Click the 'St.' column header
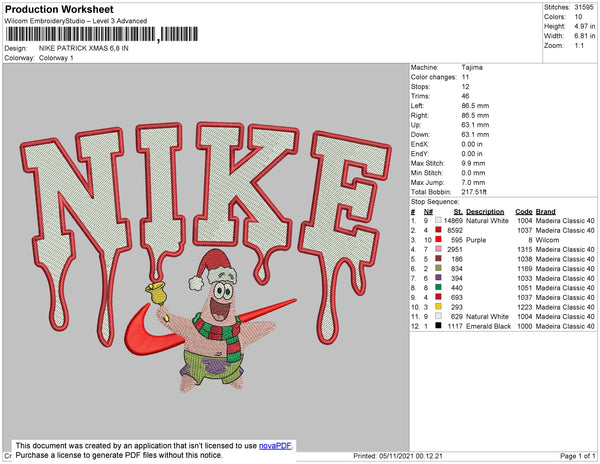600x464 pixels. (x=458, y=212)
